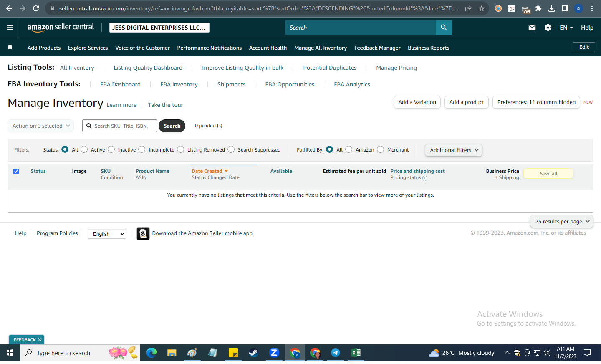Open the Account Health page
Screen dimensions: 601x364
pyautogui.click(x=268, y=48)
